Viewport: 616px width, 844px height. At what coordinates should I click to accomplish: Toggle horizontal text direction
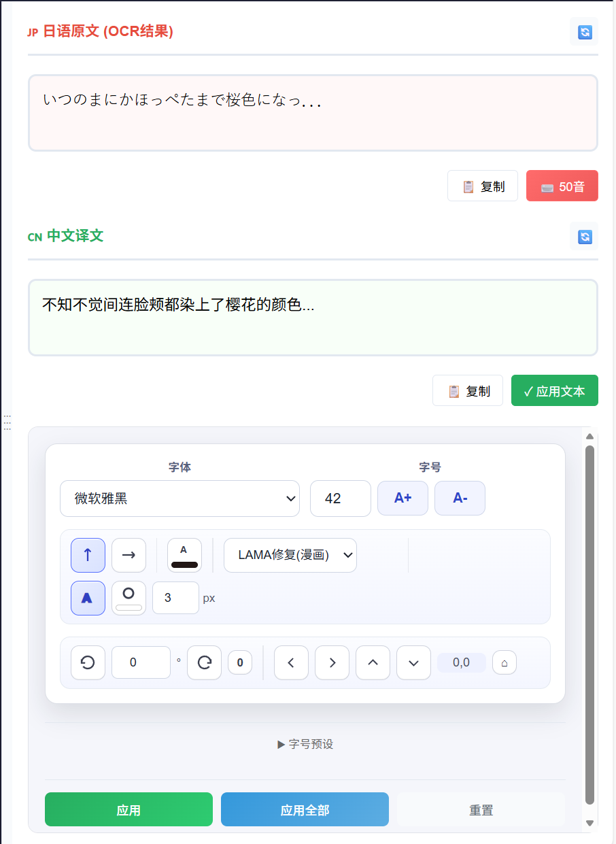[x=129, y=555]
